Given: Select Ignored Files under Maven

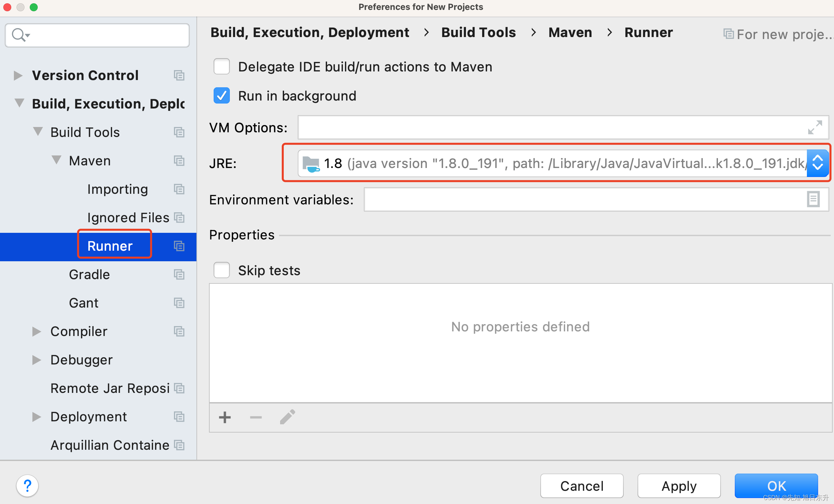Looking at the screenshot, I should point(128,217).
